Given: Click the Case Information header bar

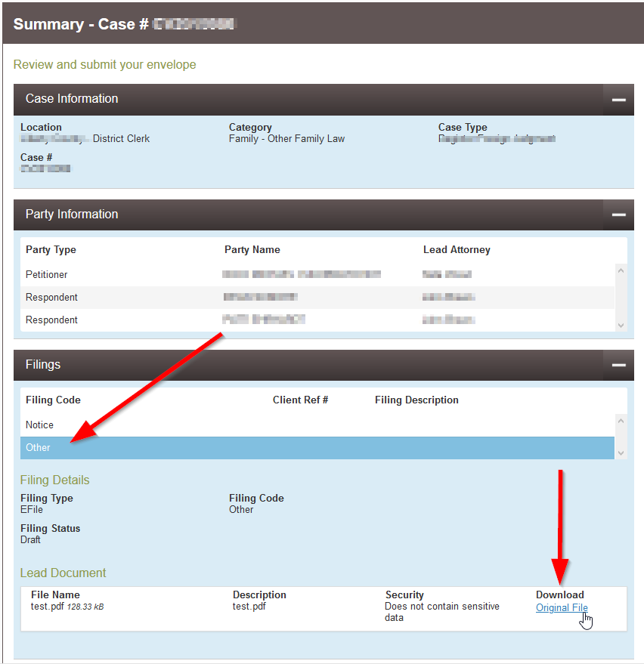Looking at the screenshot, I should 302,99.
